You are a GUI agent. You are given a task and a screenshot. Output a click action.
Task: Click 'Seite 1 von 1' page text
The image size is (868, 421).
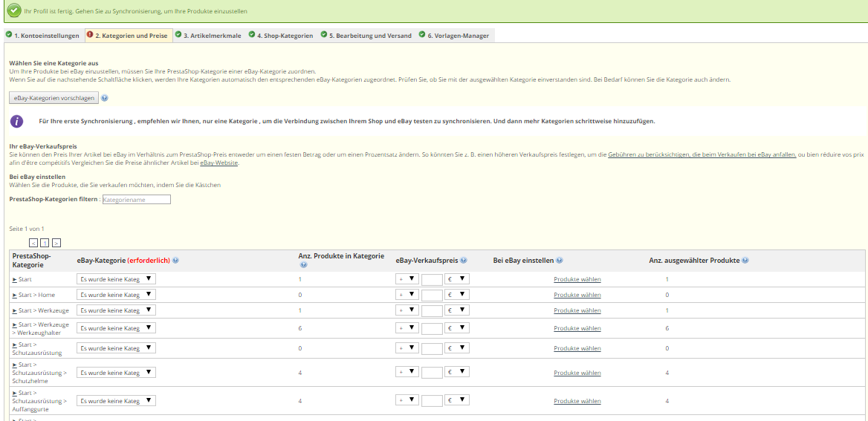coord(27,229)
